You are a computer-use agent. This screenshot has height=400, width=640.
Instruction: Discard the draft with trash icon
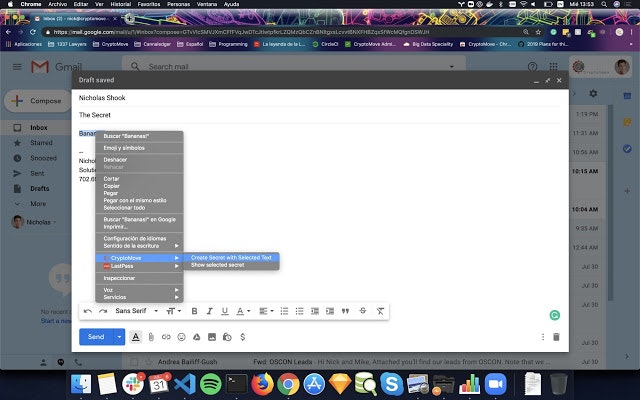556,337
